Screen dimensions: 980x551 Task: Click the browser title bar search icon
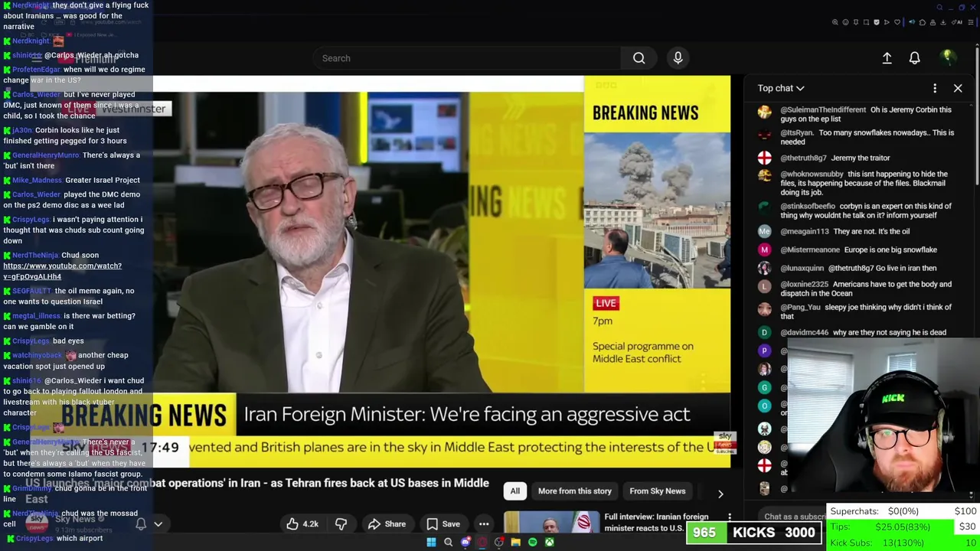(x=939, y=8)
